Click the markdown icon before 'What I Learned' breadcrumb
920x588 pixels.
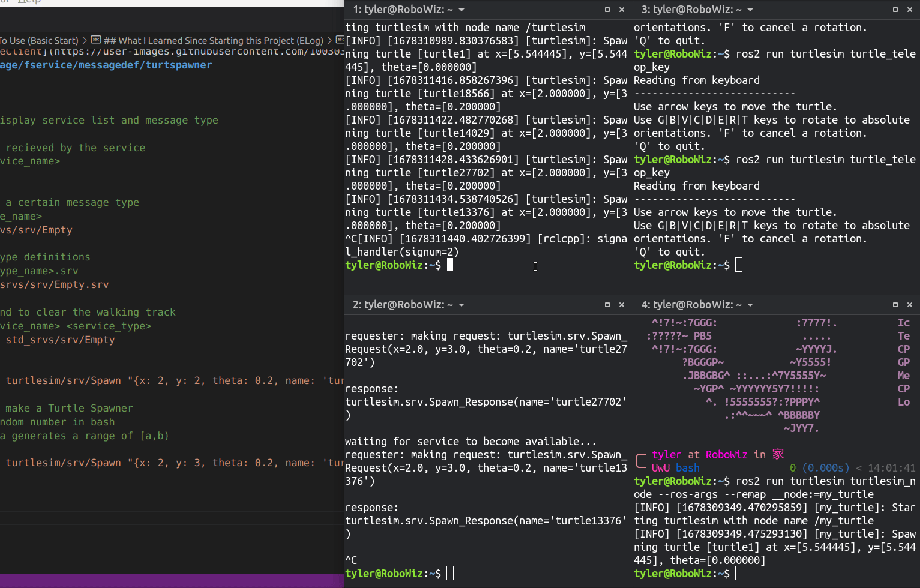pyautogui.click(x=96, y=41)
